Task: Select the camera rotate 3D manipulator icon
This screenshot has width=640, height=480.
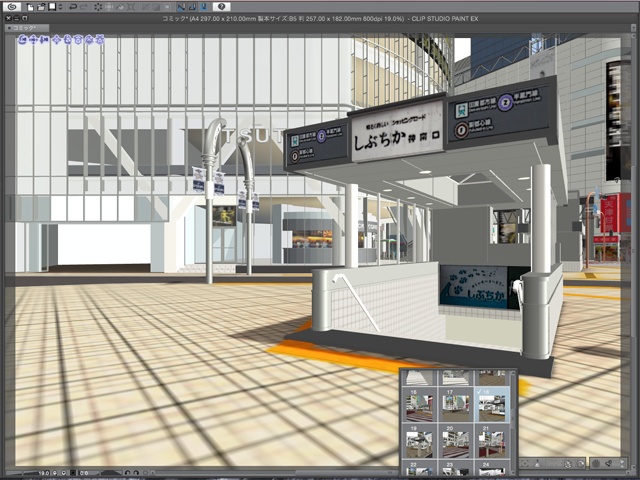Action: point(22,40)
